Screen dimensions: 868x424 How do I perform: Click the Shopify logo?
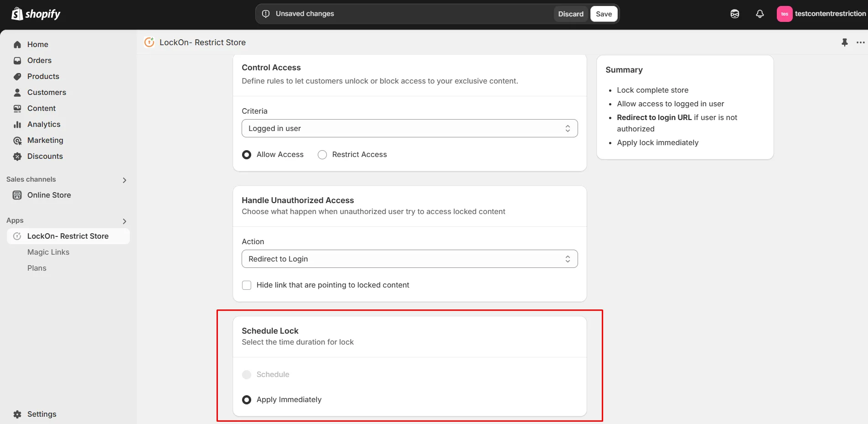36,14
